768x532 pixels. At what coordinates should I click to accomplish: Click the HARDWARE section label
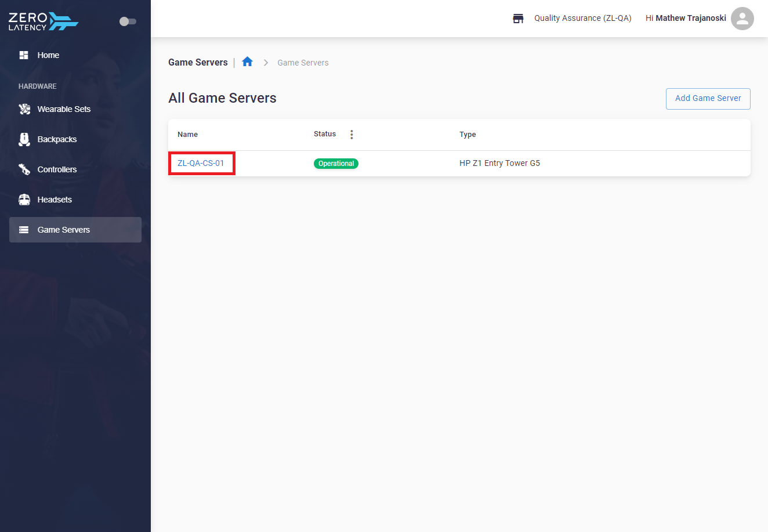[x=38, y=86]
